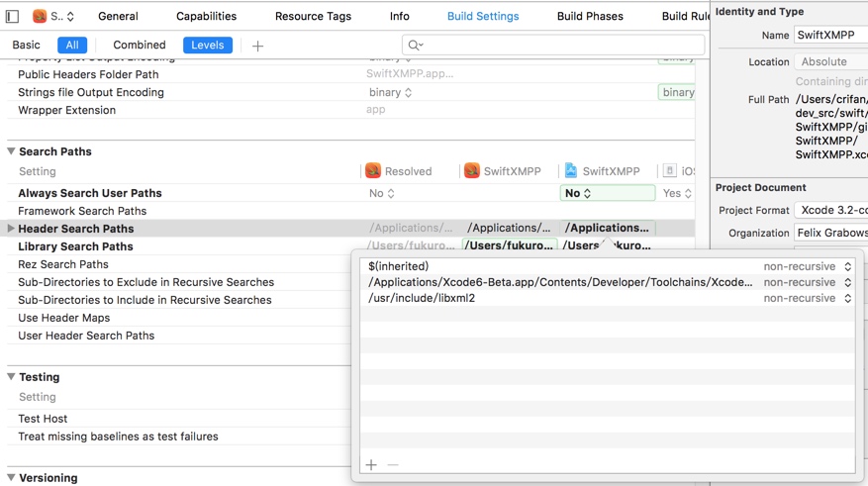
Task: Select the Framework Search Paths row
Action: (x=82, y=211)
